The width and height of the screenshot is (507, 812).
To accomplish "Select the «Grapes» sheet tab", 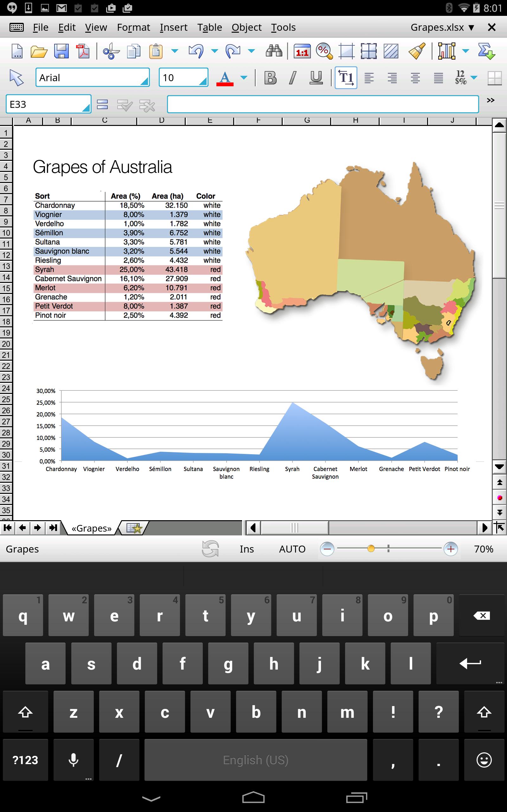I will click(91, 528).
